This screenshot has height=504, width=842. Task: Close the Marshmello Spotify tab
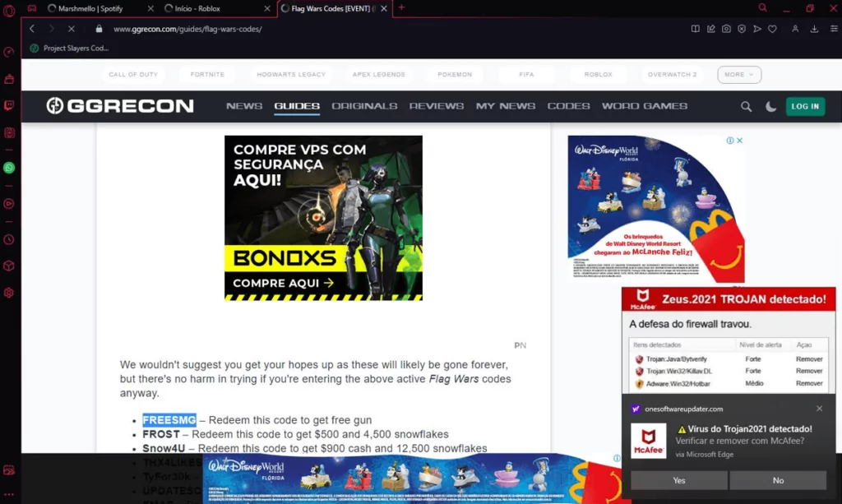point(150,8)
